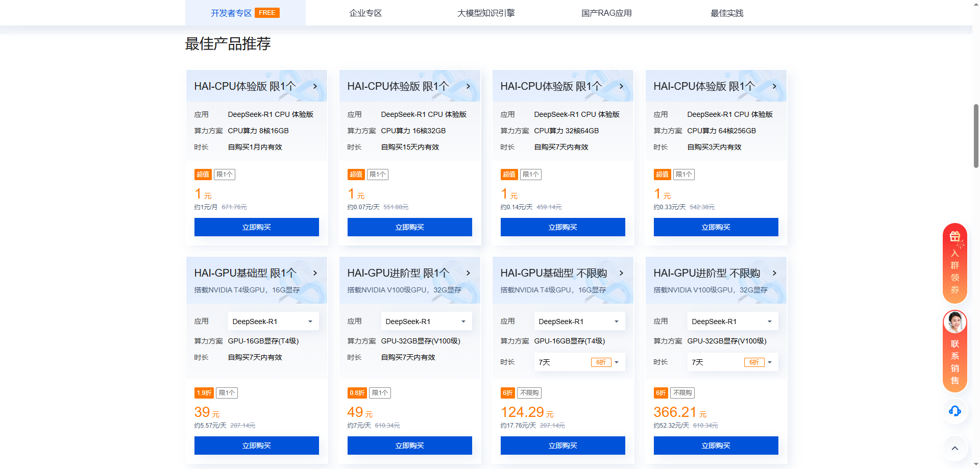Image resolution: width=980 pixels, height=469 pixels.
Task: Open the 企业专区 tab
Action: coord(365,13)
